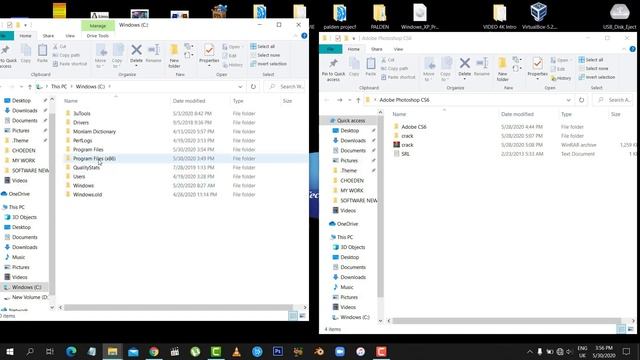Go up one level in Adobe Photoshop CS6 window
The width and height of the screenshot is (640, 360).
pyautogui.click(x=358, y=100)
